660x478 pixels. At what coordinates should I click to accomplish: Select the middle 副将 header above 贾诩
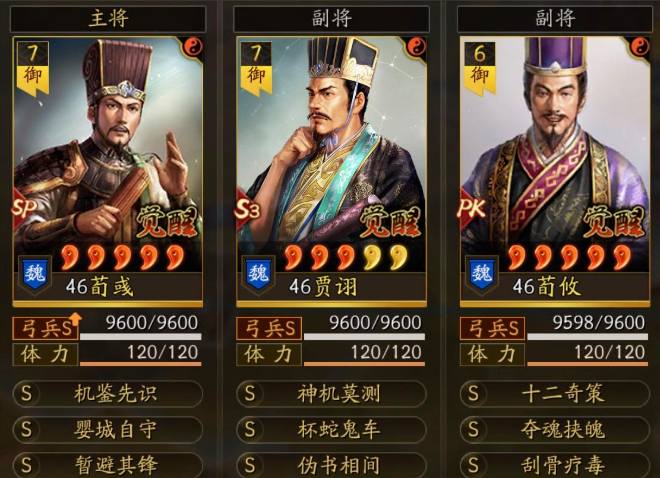tap(331, 19)
